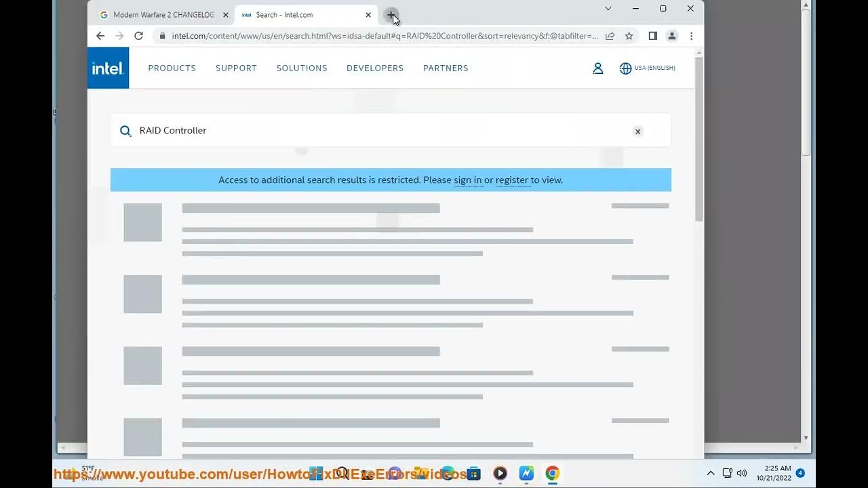868x488 pixels.
Task: Focus the RAID Controller search field
Action: pyautogui.click(x=391, y=130)
